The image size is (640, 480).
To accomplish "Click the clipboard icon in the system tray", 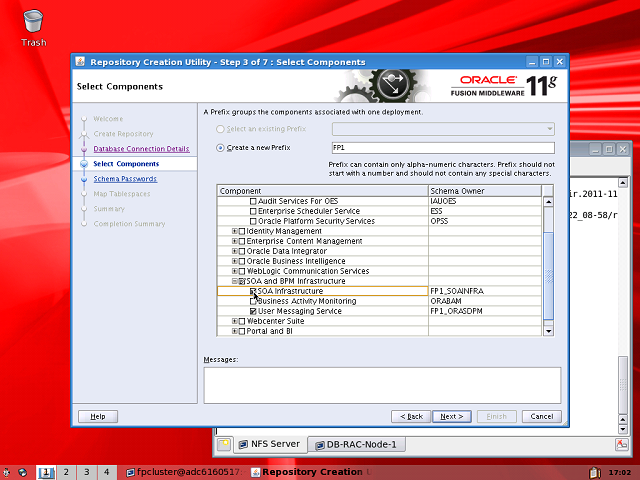I will click(595, 472).
